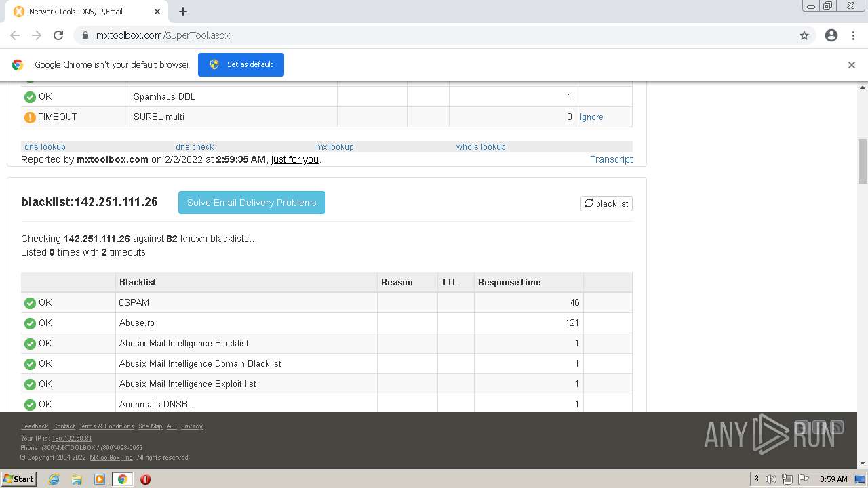Open the whois lookup link
Screen dimensions: 868x488
coord(481,146)
